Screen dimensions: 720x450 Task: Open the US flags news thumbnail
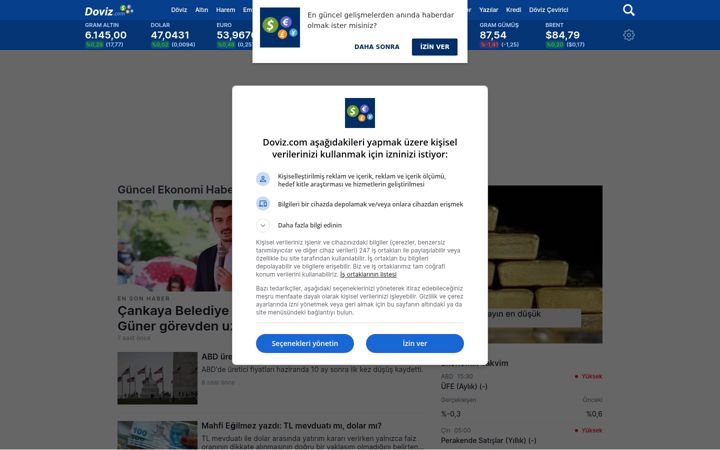(157, 378)
